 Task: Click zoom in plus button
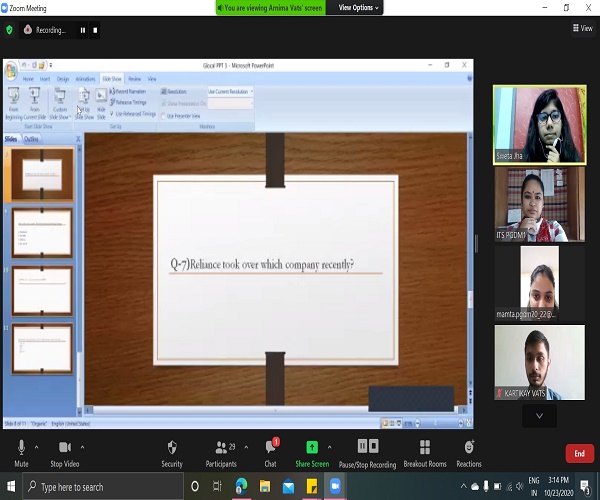tap(461, 423)
